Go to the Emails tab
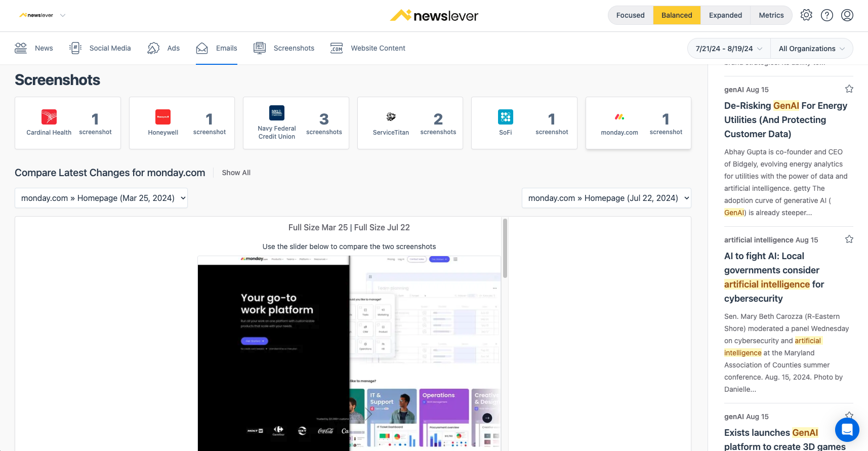This screenshot has height=451, width=868. [x=217, y=48]
